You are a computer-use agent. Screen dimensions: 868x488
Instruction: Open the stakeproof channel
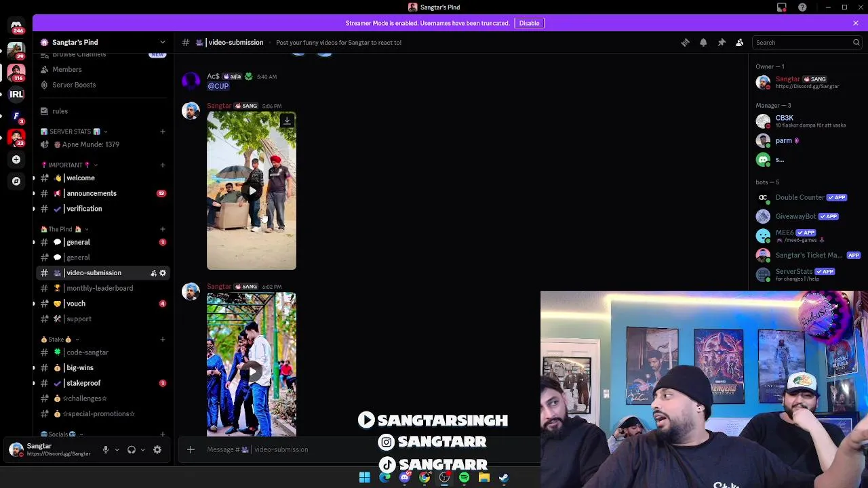point(102,383)
